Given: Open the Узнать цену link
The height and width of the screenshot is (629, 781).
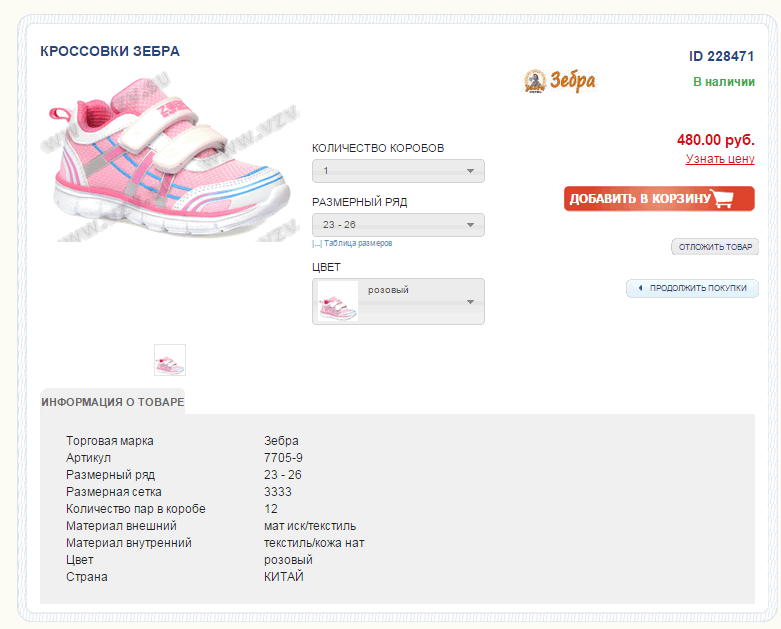Looking at the screenshot, I should (x=720, y=159).
